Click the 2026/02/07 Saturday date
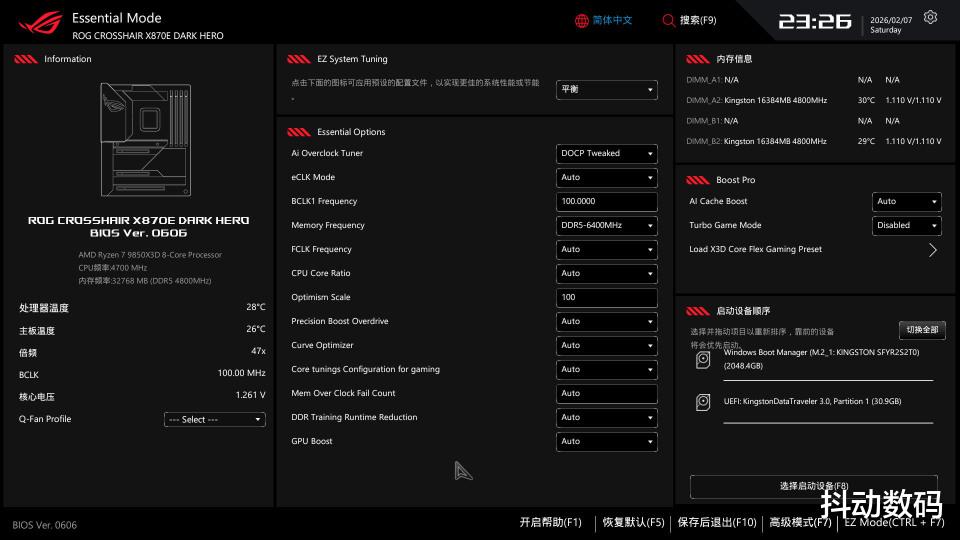 [x=891, y=25]
